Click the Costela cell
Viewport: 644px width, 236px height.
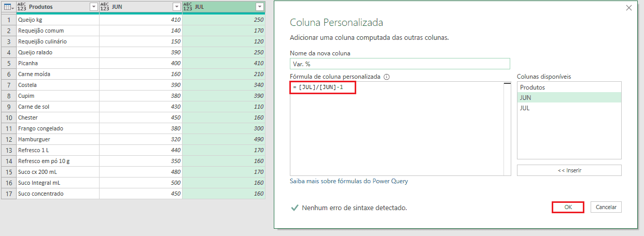(58, 85)
